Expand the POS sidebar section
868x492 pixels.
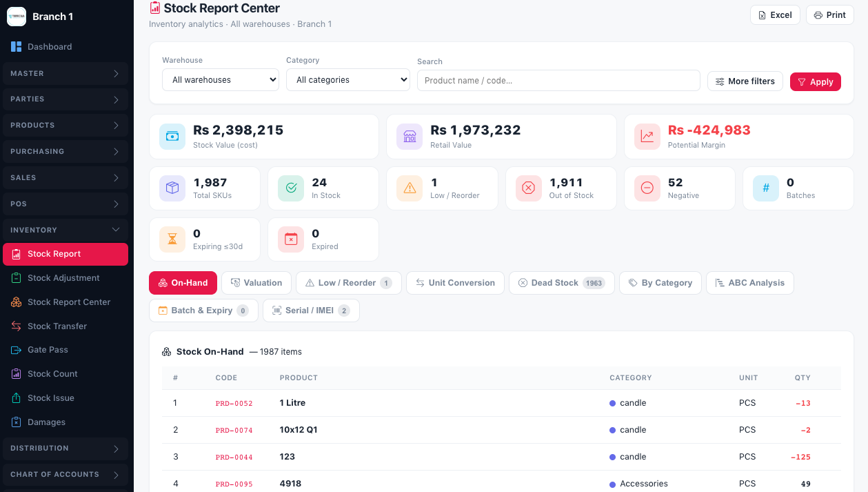click(65, 204)
